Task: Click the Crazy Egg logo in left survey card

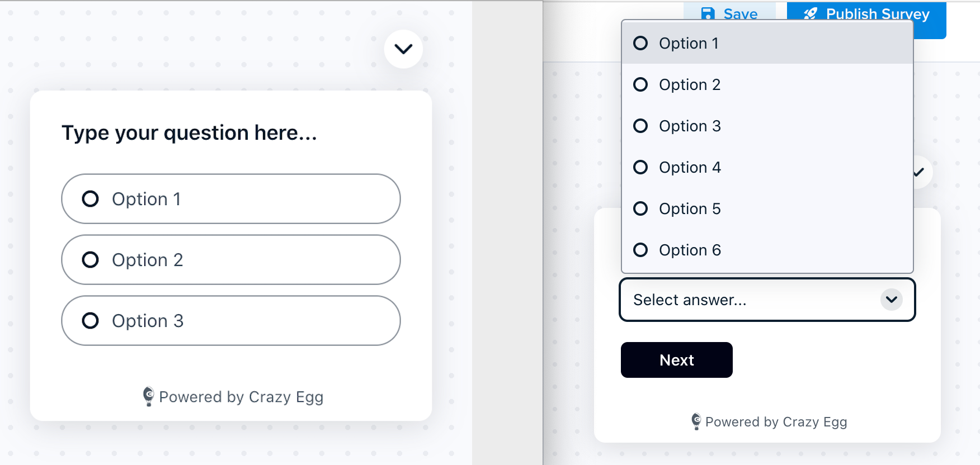Action: pyautogui.click(x=148, y=396)
